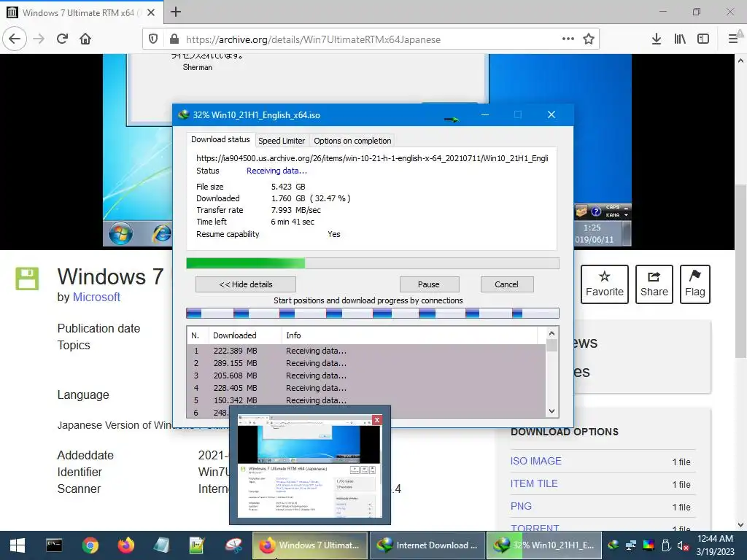This screenshot has width=747, height=560.
Task: Click the IDM icon in system tray
Action: pyautogui.click(x=614, y=545)
